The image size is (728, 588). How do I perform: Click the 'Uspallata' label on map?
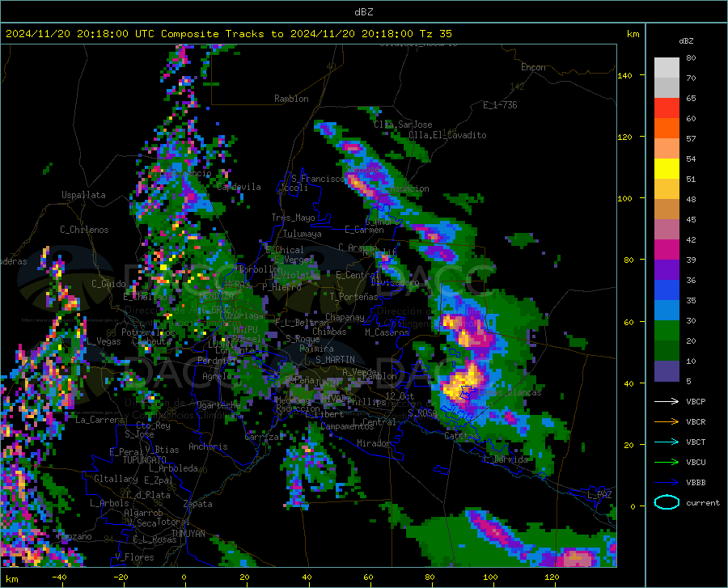83,195
